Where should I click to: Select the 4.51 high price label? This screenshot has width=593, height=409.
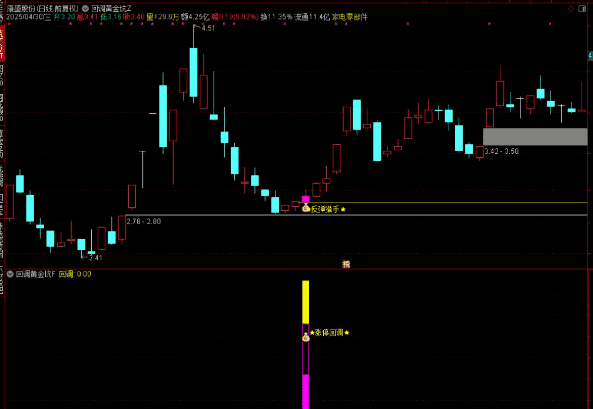[208, 28]
